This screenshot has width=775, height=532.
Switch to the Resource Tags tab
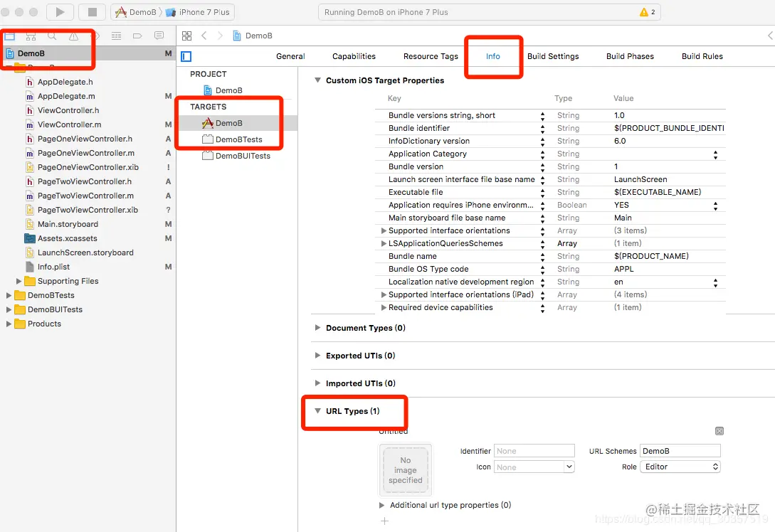[x=431, y=56]
